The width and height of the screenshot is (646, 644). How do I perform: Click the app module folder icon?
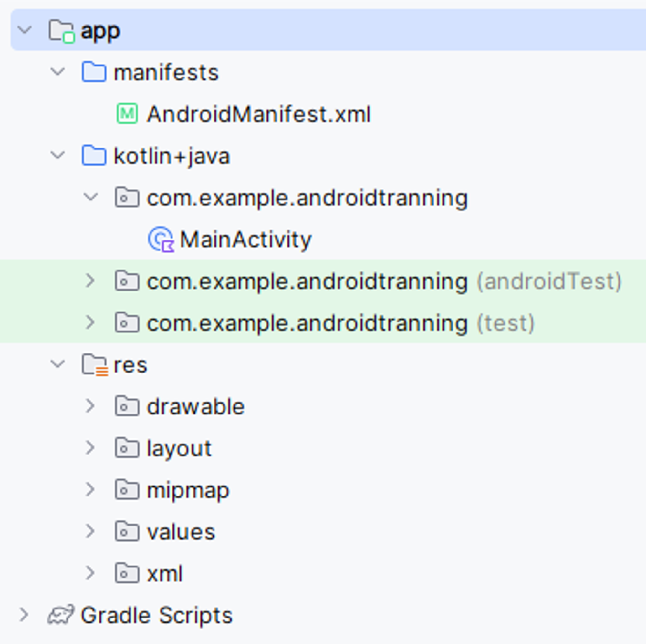(60, 31)
